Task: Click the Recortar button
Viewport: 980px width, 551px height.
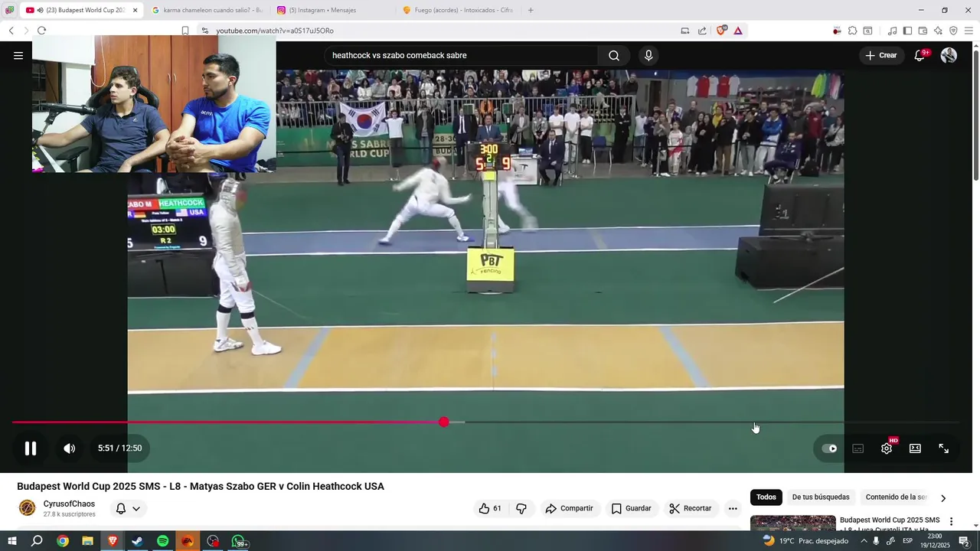Action: pos(691,508)
